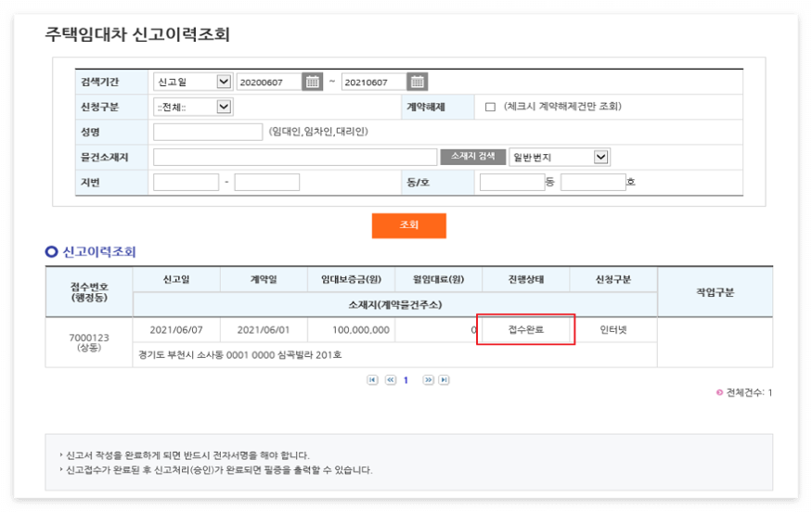Go to previous page of results
The height and width of the screenshot is (512, 812).
click(x=391, y=380)
